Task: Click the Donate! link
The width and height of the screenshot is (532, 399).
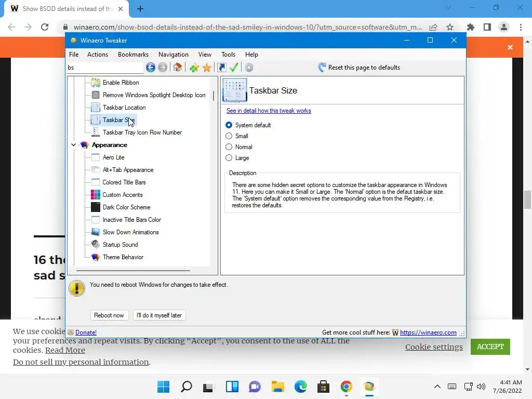Action: click(86, 332)
